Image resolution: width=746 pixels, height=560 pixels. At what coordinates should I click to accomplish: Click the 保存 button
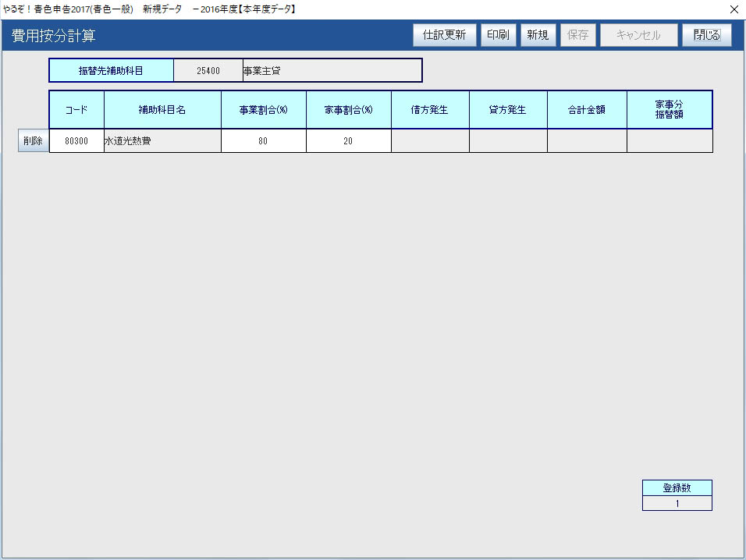tap(577, 35)
